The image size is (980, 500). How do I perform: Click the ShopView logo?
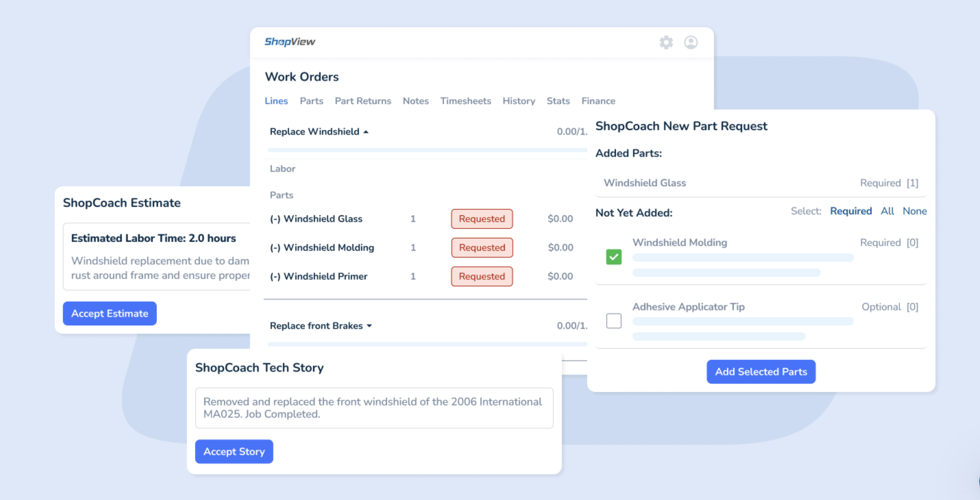point(290,41)
